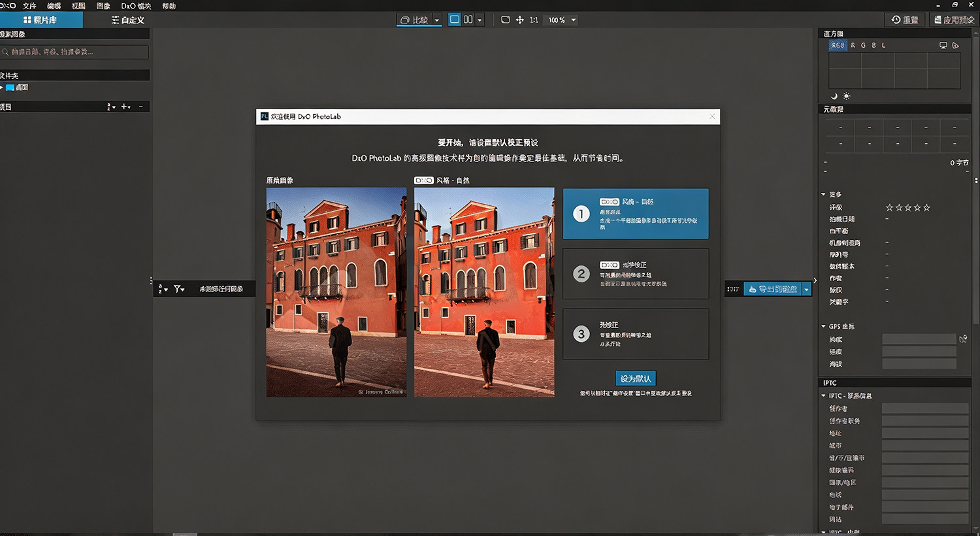
Task: Switch to the 自定义 customize tab
Action: point(128,20)
